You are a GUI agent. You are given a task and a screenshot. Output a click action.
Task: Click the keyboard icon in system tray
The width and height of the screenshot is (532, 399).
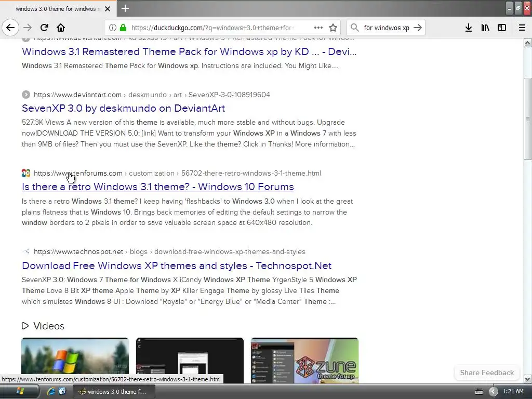point(478,392)
